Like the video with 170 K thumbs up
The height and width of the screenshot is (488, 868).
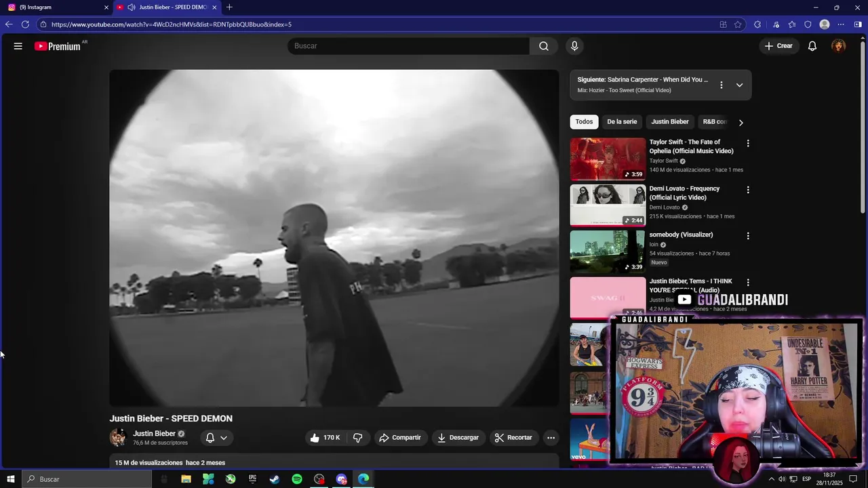click(x=325, y=438)
